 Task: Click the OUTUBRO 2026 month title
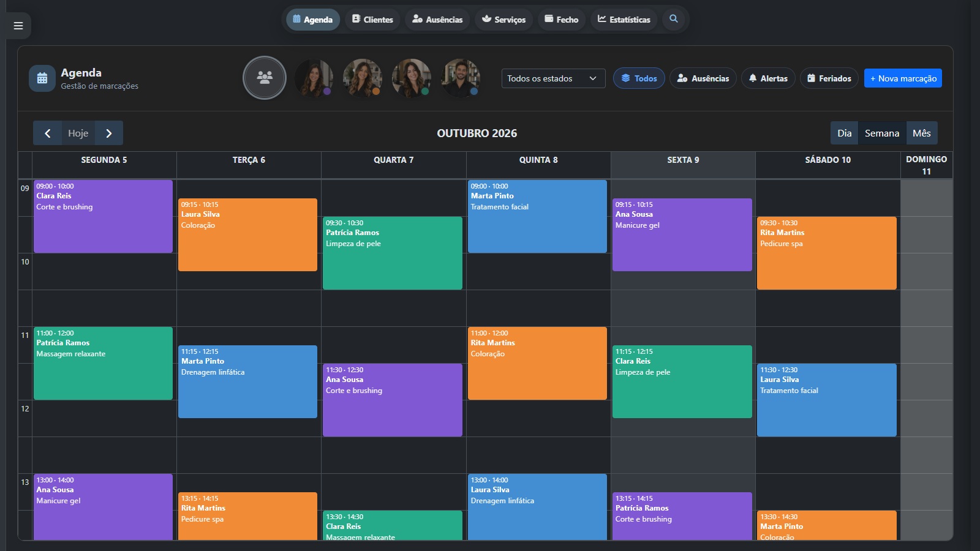[x=477, y=133]
